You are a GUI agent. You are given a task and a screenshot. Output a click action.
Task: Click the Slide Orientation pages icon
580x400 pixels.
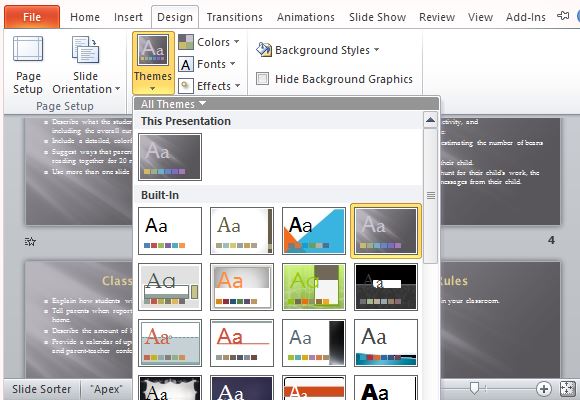tap(85, 49)
